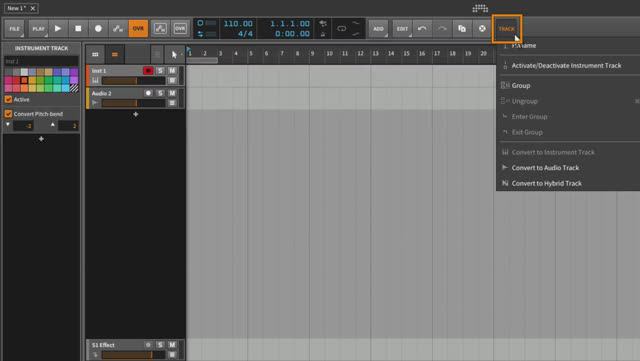
Task: Mute the Inst 1 track
Action: coord(172,71)
